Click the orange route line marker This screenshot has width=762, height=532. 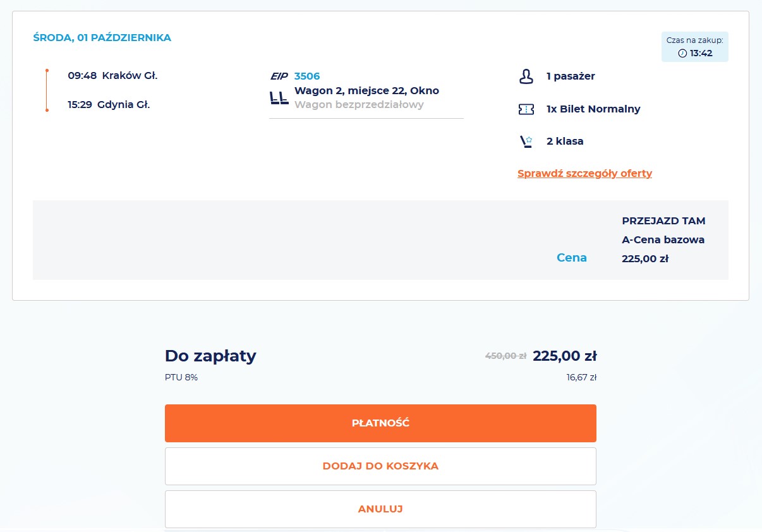click(47, 90)
